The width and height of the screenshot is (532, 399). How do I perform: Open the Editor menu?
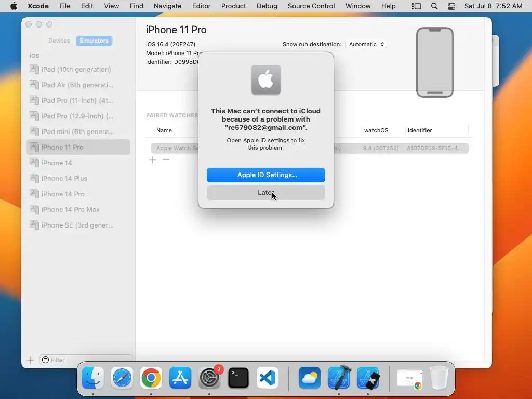click(201, 6)
